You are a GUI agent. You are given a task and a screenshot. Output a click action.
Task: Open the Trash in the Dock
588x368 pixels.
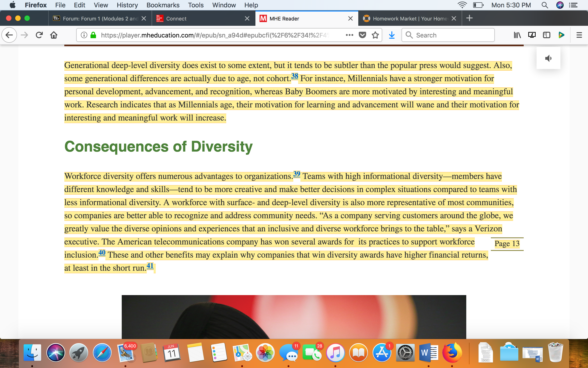click(x=555, y=353)
